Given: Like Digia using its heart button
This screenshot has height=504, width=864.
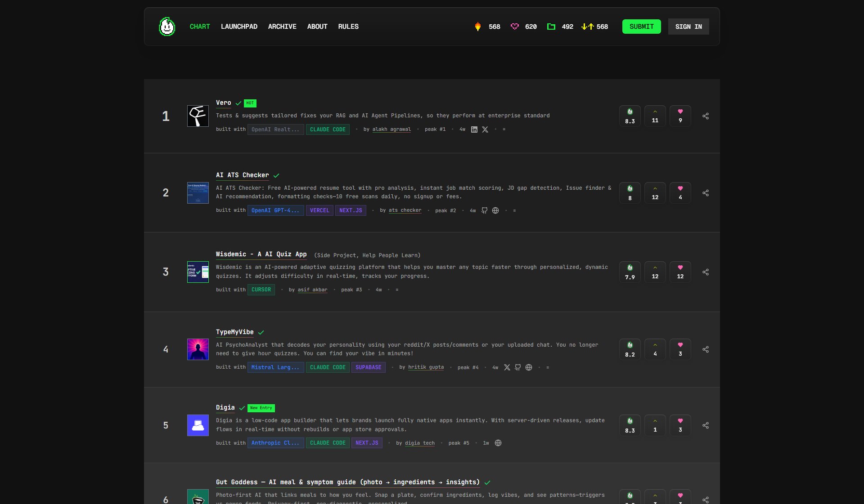Looking at the screenshot, I should tap(680, 425).
